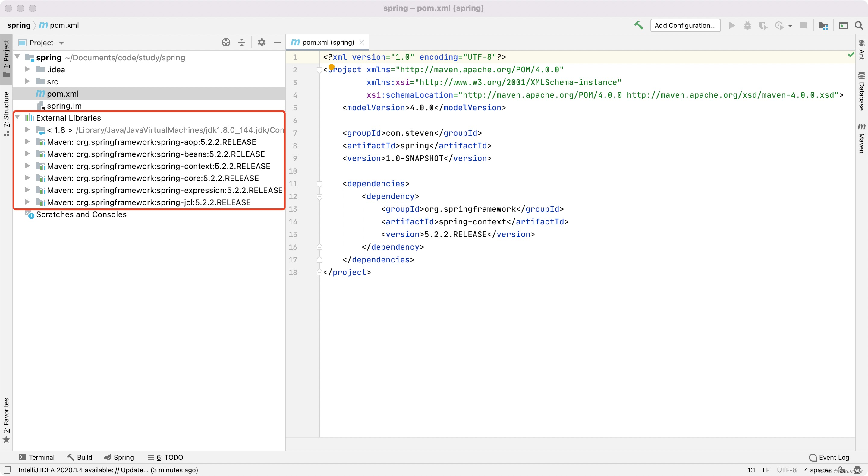Expand the spring-expression Maven library
This screenshot has width=868, height=476.
28,190
